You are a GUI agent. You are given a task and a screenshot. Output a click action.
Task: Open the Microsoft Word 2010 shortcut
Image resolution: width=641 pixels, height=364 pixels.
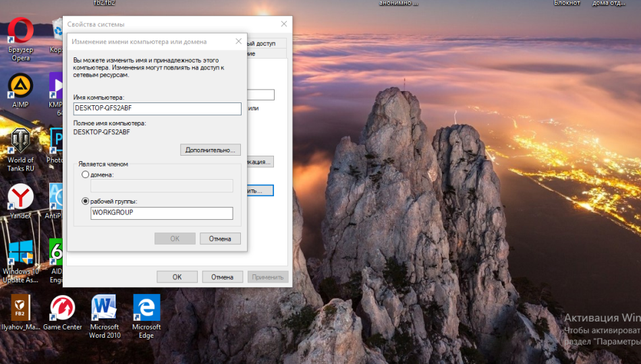pos(105,309)
